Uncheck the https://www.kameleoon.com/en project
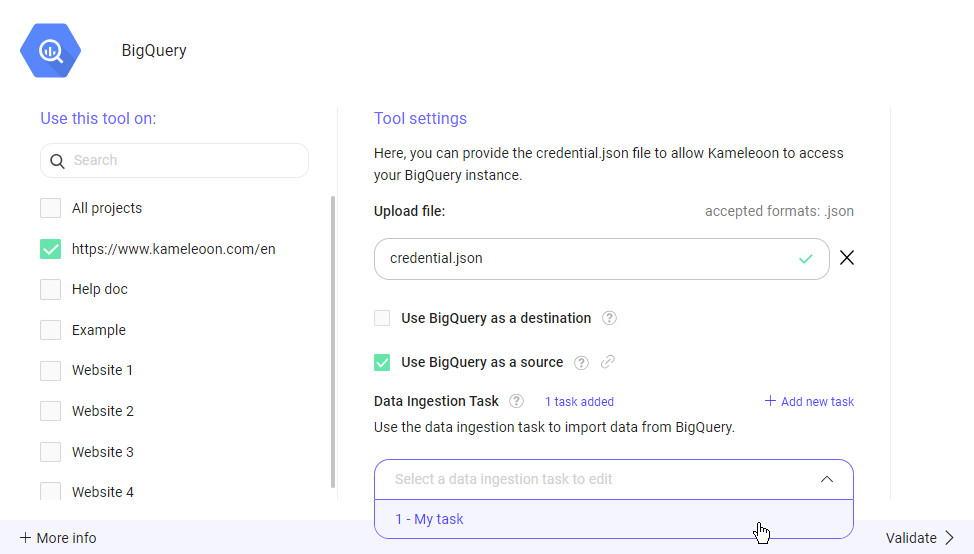Screen dimensions: 974x554 (x=50, y=249)
